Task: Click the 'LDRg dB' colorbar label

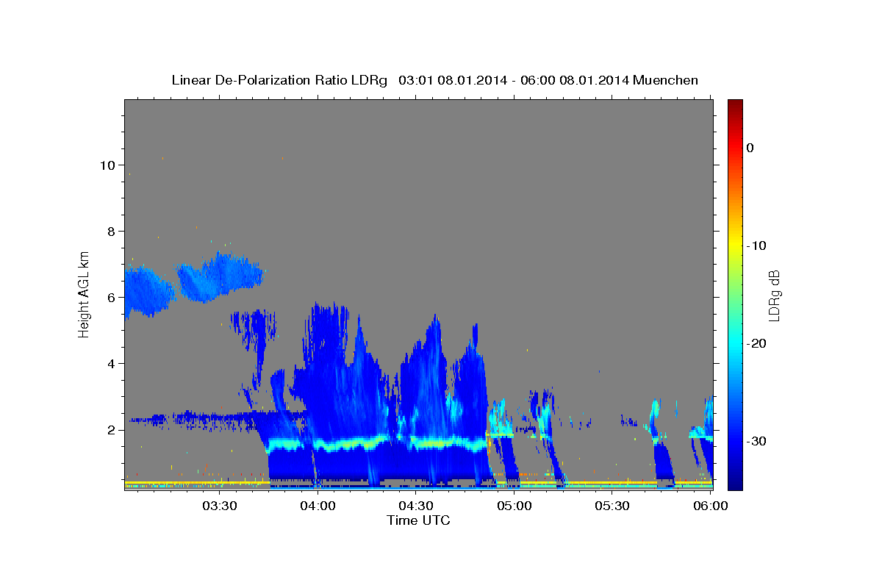Action: (774, 295)
